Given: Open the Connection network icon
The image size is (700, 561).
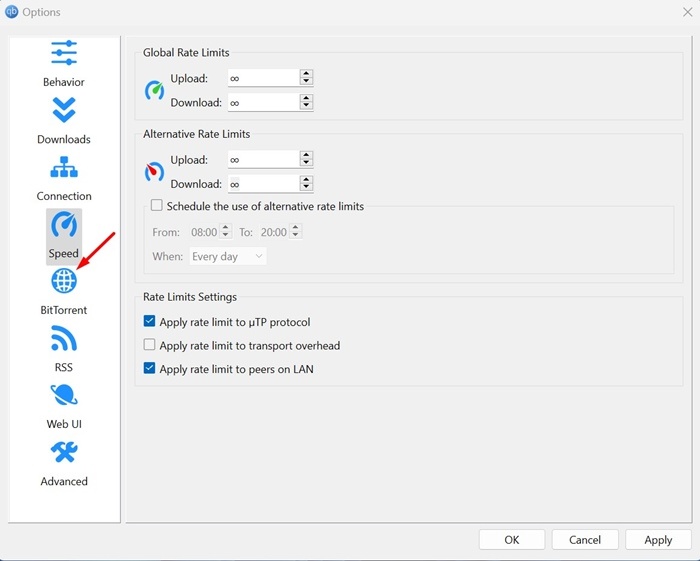Looking at the screenshot, I should [64, 167].
